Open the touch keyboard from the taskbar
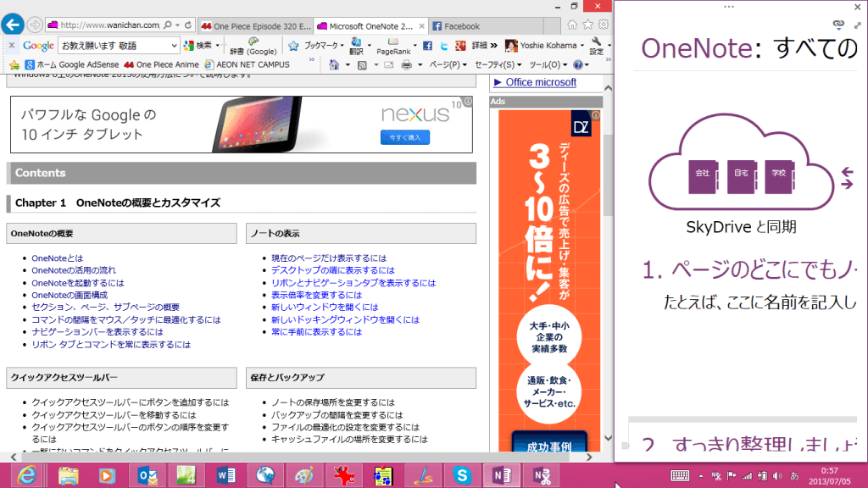The image size is (868, 488). [x=680, y=475]
